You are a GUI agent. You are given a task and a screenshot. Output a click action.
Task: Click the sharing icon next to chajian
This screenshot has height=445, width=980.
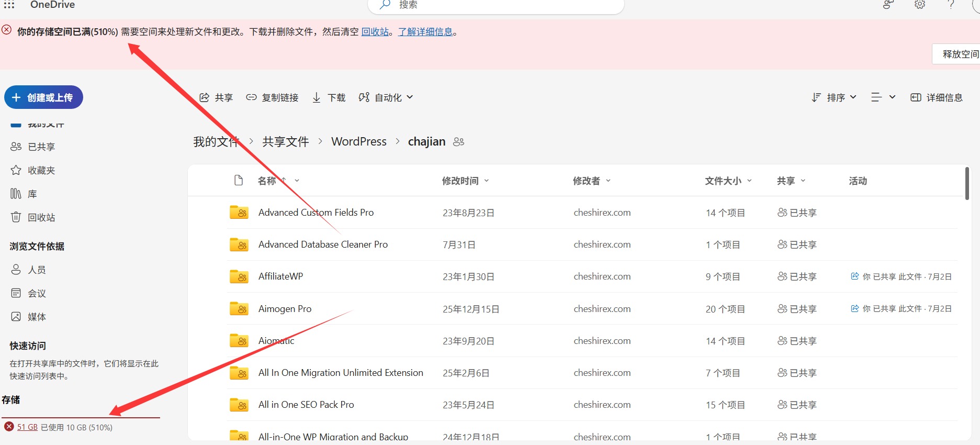[x=459, y=142]
